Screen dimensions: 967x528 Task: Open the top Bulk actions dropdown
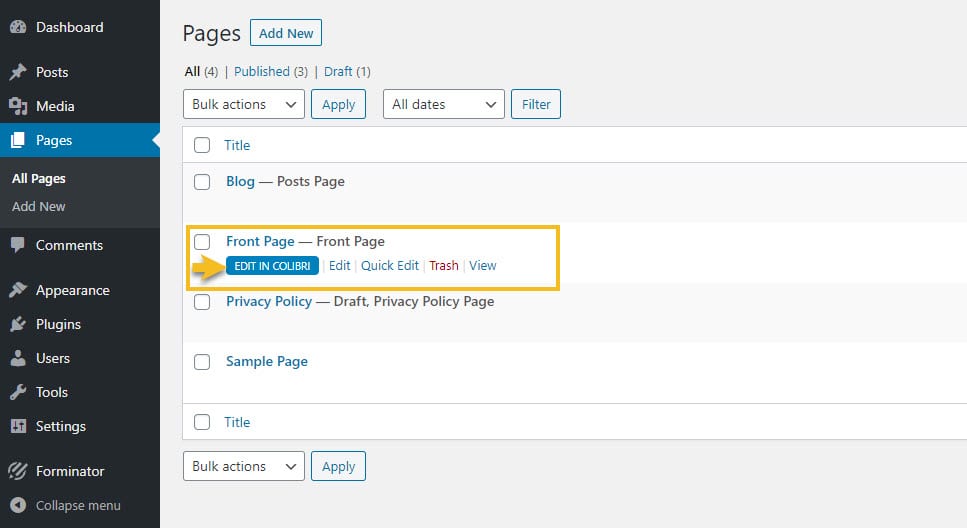click(x=244, y=104)
